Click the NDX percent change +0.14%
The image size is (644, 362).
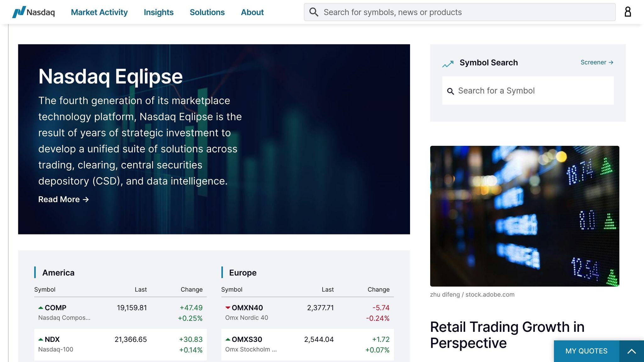coord(191,350)
